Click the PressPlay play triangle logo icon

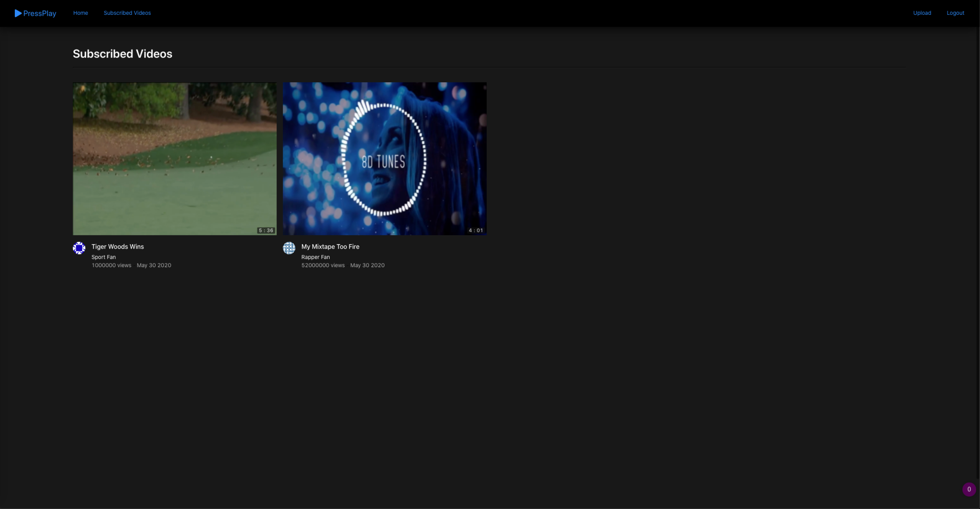pos(19,13)
